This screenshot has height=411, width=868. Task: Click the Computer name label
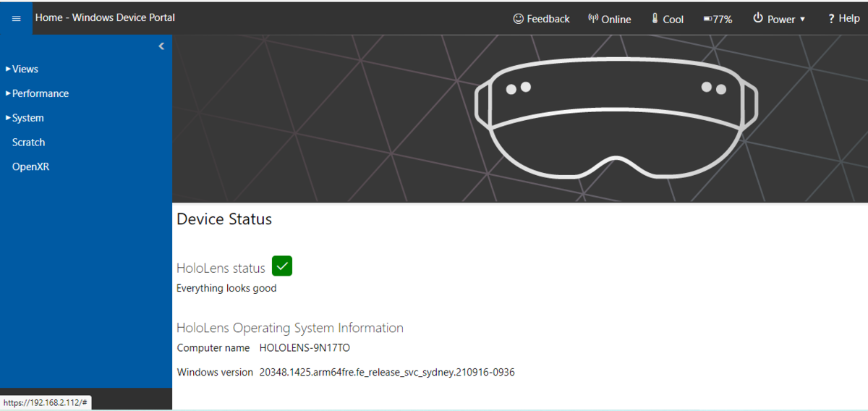coord(213,348)
